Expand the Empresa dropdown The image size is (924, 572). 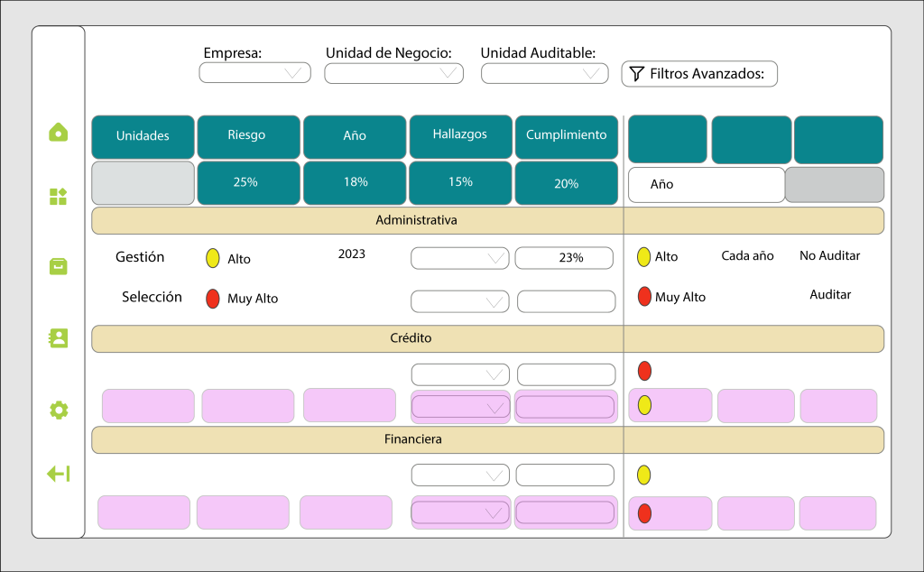coord(254,73)
